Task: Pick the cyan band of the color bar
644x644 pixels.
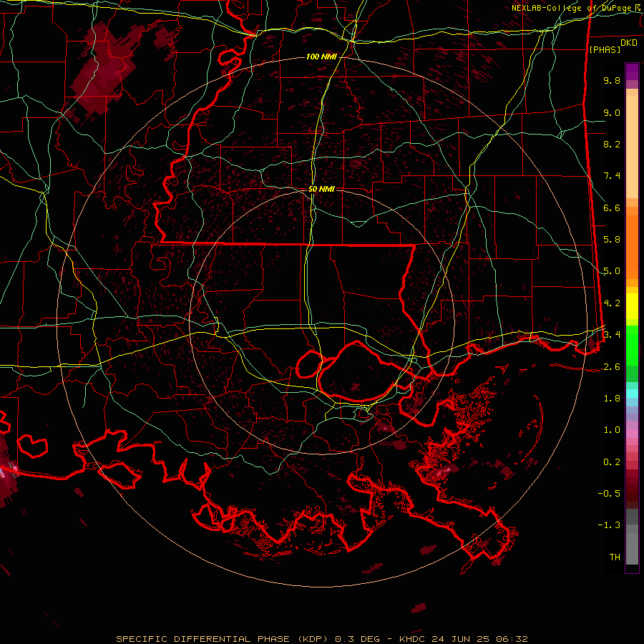Action: [632, 394]
